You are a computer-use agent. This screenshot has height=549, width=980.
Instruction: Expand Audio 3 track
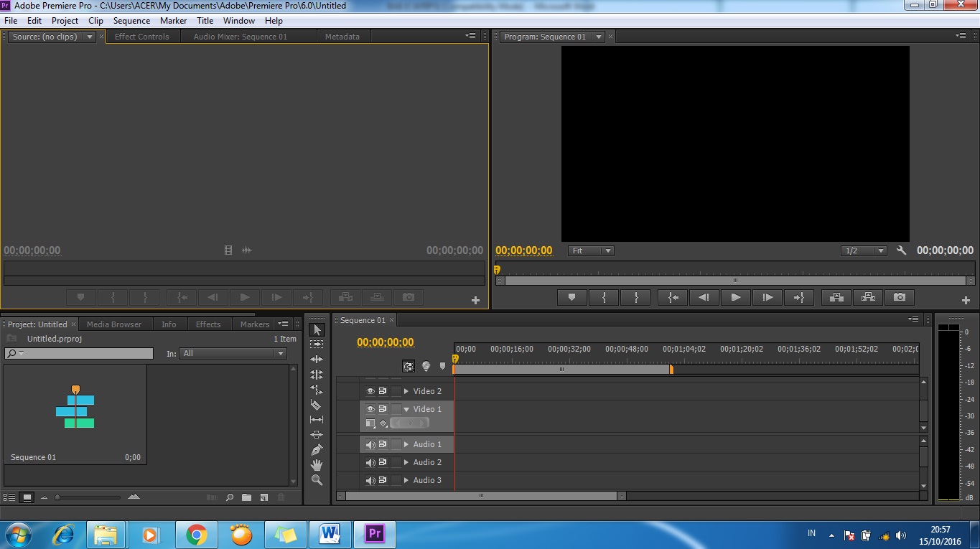(406, 480)
